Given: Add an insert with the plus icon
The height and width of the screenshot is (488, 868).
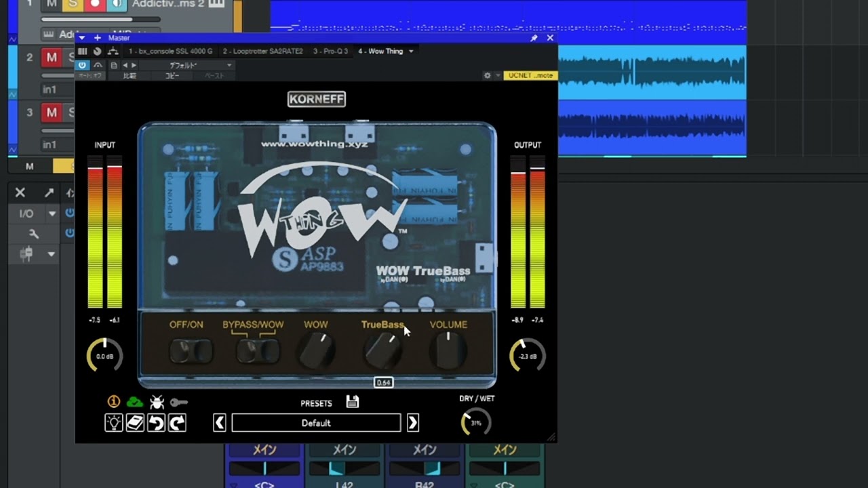Looking at the screenshot, I should coord(97,38).
